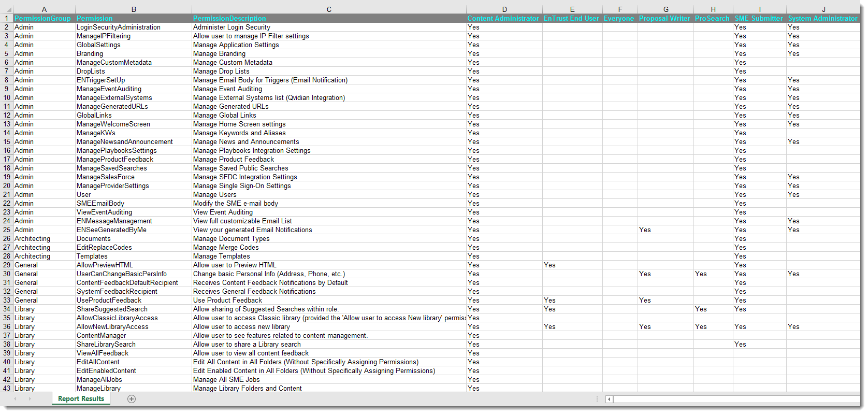Image resolution: width=868 pixels, height=414 pixels.
Task: Click the Permission header cell in B1
Action: 134,18
